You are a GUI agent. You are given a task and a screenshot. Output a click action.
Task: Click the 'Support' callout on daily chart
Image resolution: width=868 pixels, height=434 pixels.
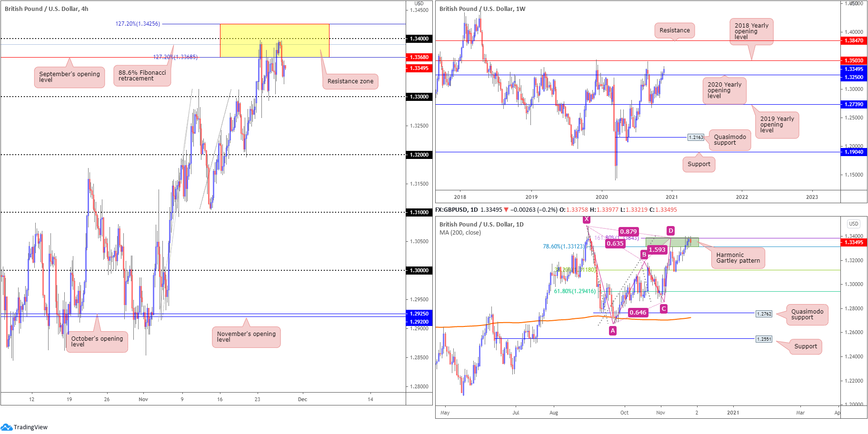pos(805,346)
